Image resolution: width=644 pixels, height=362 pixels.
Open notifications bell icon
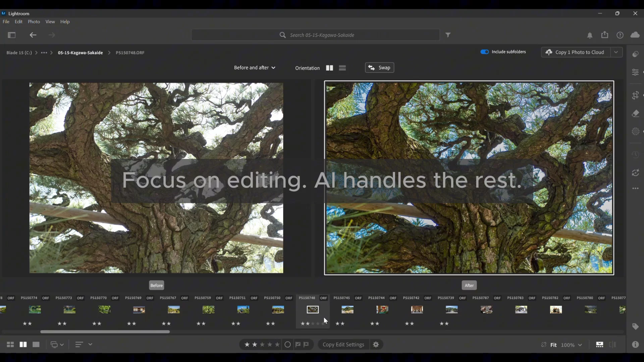coord(590,35)
